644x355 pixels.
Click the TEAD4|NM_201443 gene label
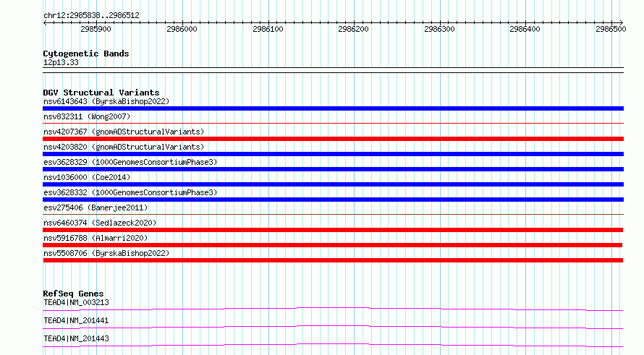(x=76, y=338)
